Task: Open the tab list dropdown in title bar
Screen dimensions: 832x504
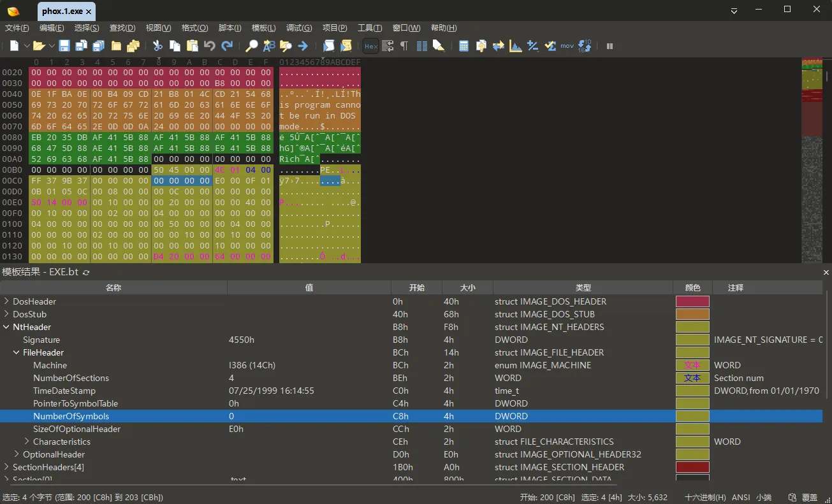Action: pos(734,11)
